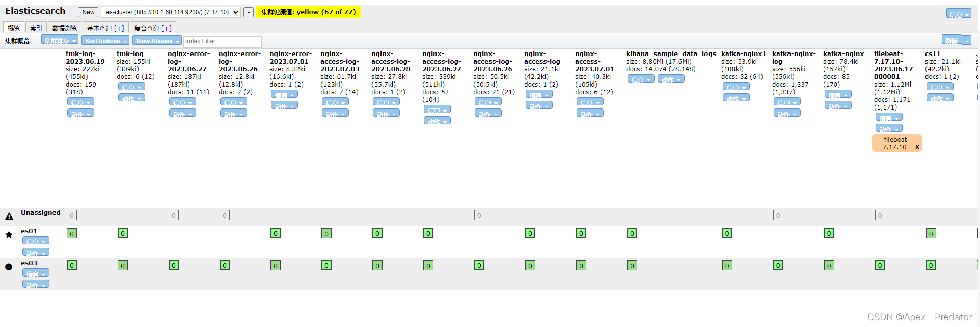Add a new 基本查询 tab via [+]
Screen dimensions: 980x327
pos(119,29)
